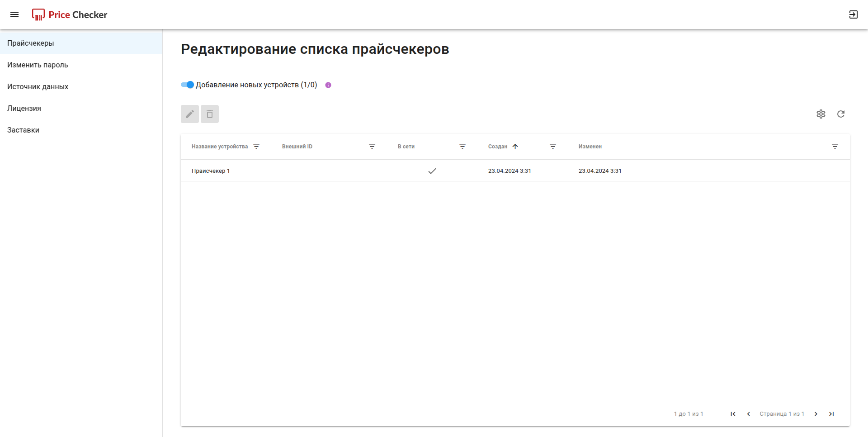Click created date 23.04.2024 3:31 under Создан

pyautogui.click(x=509, y=171)
